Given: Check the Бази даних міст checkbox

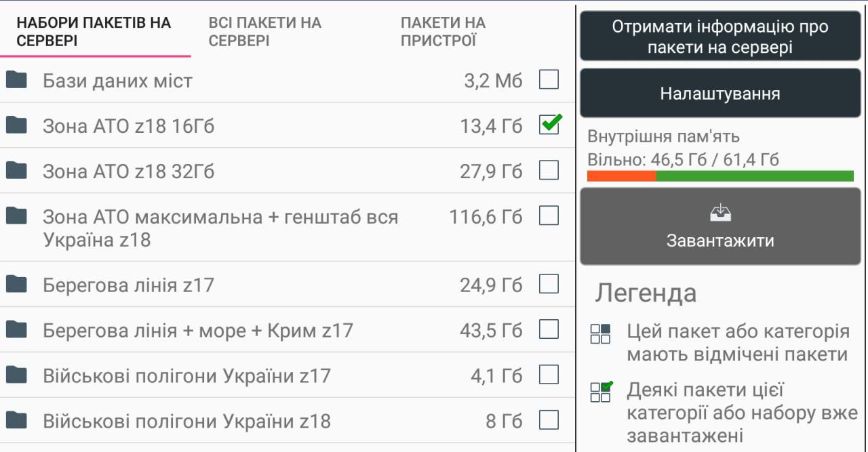Looking at the screenshot, I should pyautogui.click(x=549, y=80).
